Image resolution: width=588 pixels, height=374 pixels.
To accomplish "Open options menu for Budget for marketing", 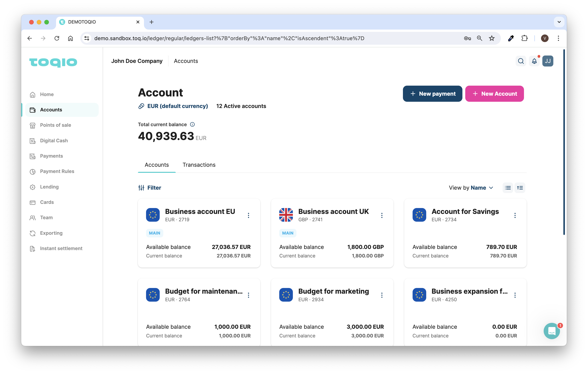I will point(382,295).
